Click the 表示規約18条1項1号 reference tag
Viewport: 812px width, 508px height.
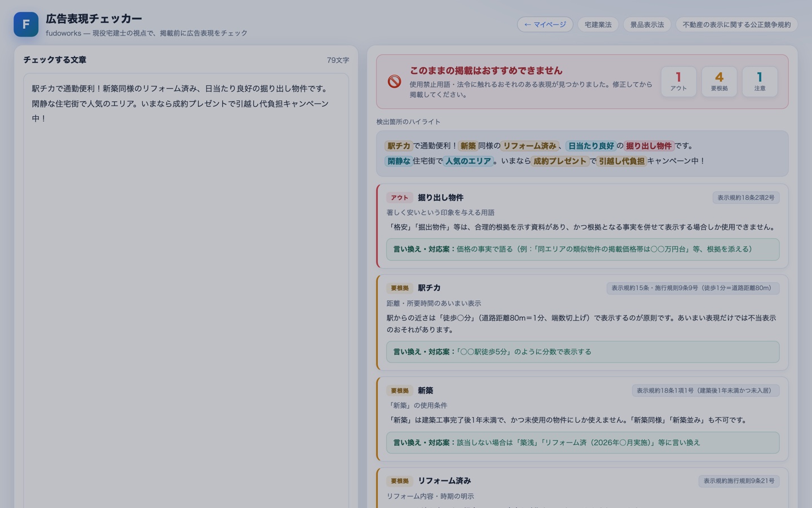point(705,391)
